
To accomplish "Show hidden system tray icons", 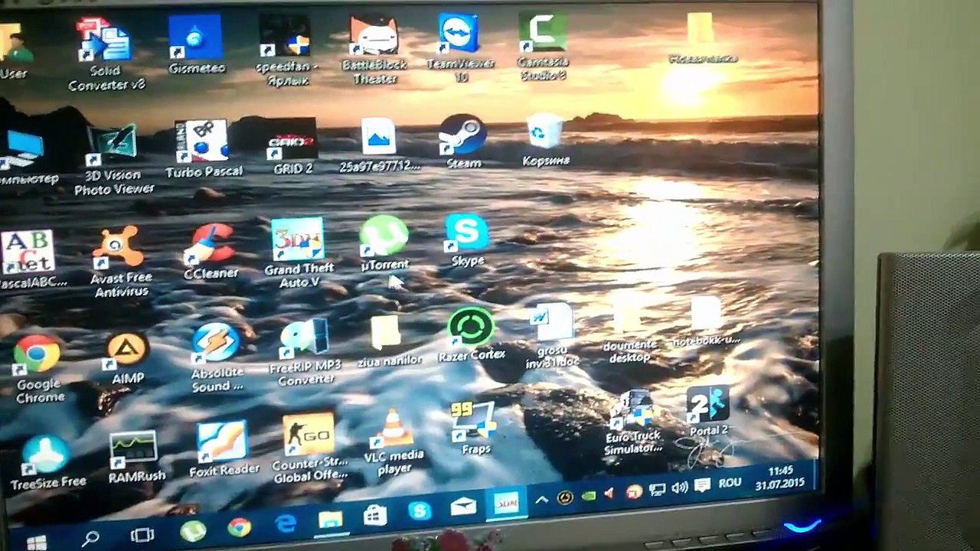I will (541, 500).
